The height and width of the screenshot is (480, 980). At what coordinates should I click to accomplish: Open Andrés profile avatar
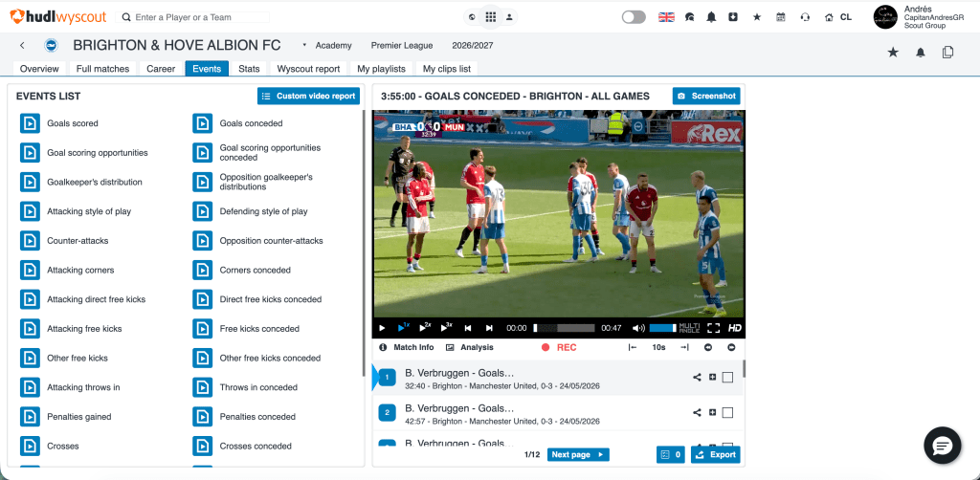[x=885, y=17]
